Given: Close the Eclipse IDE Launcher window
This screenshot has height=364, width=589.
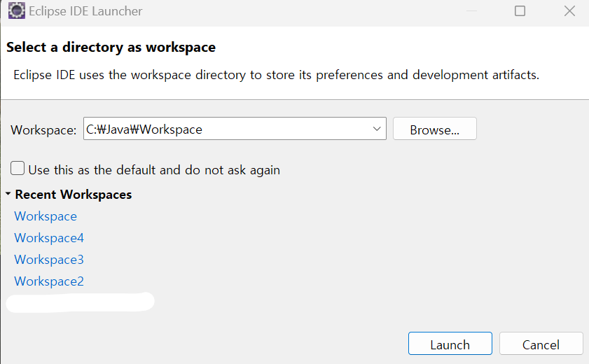Looking at the screenshot, I should point(569,11).
